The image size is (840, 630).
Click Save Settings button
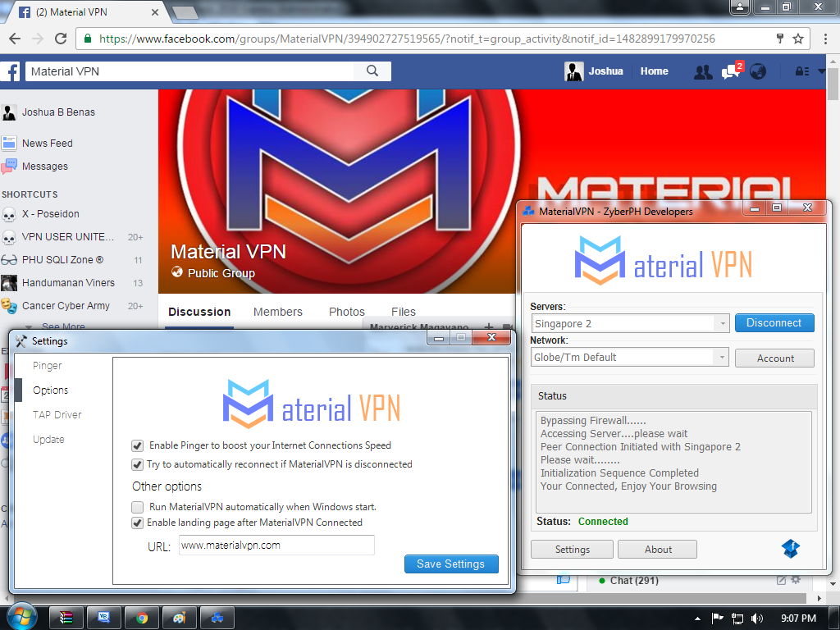coord(451,564)
